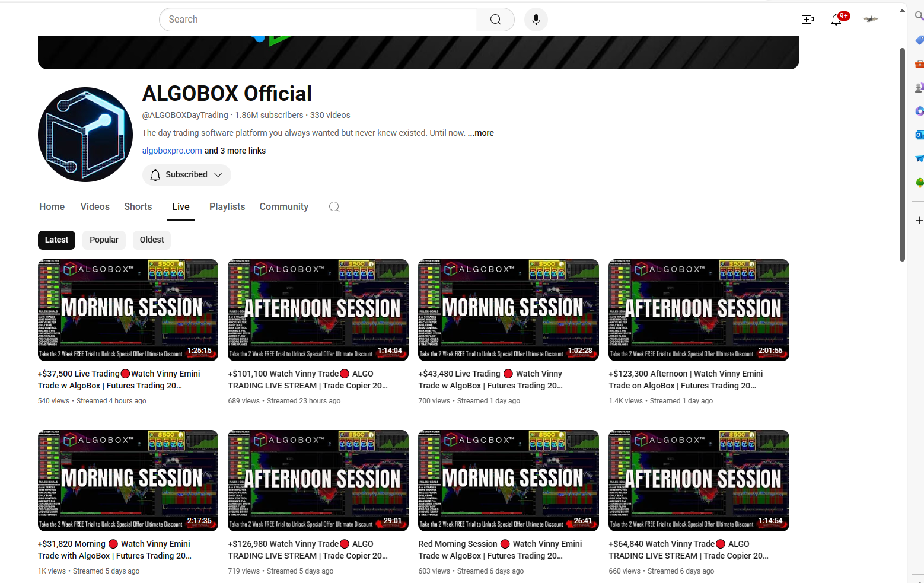
Task: Sort live streams by Oldest
Action: [x=152, y=240]
